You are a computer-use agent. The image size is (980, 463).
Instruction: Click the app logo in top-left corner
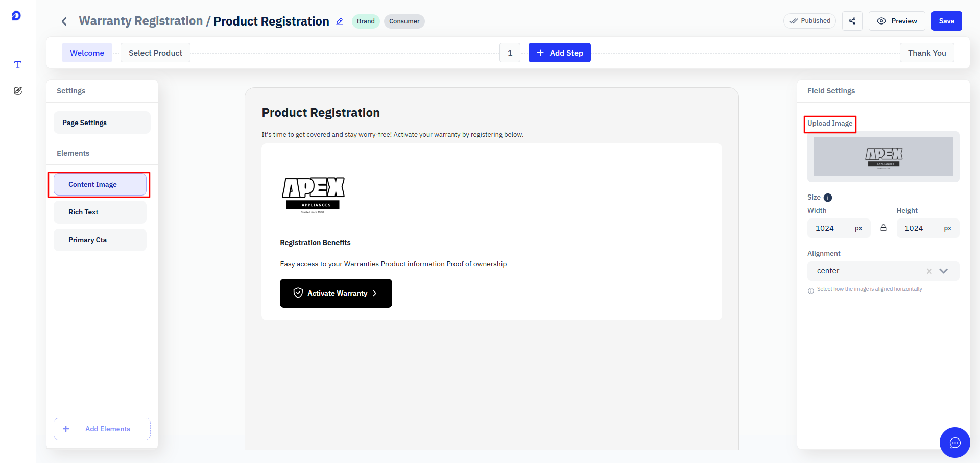[16, 16]
